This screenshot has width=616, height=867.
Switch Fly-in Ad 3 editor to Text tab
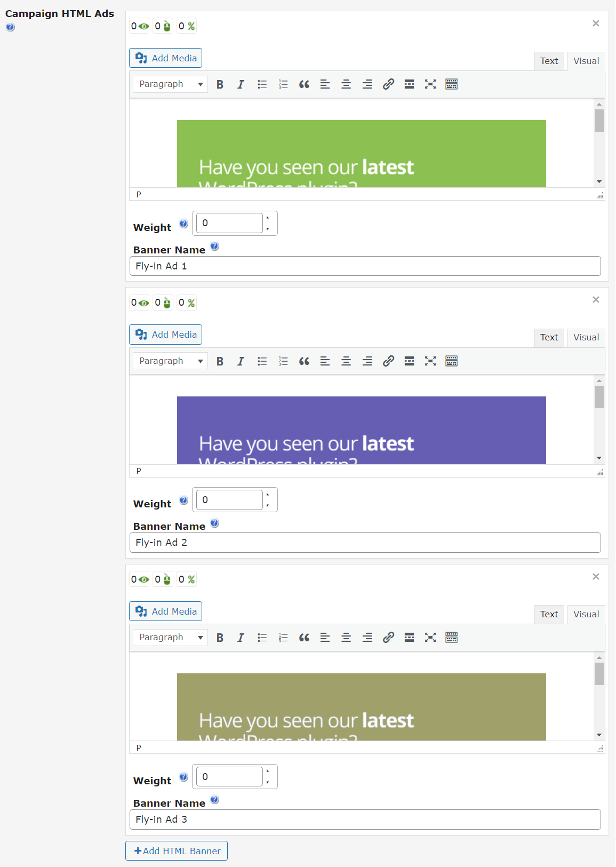549,614
